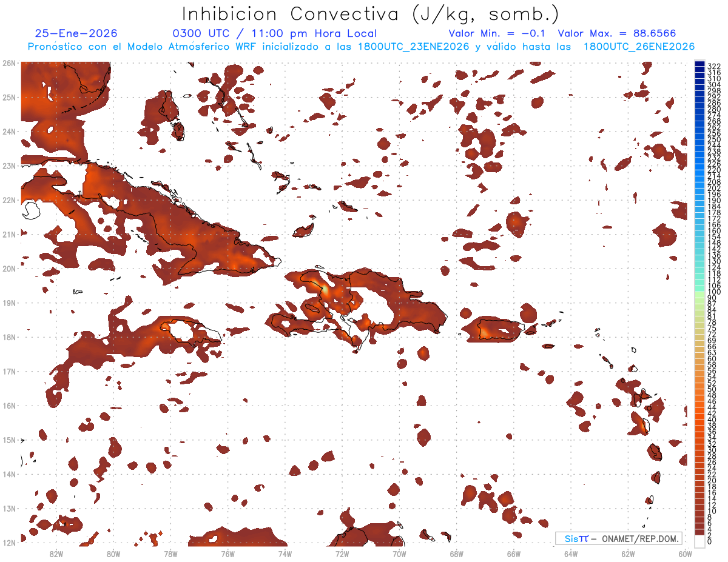Click the 64W longitude label
Screen dimensions: 728x562
coord(571,553)
